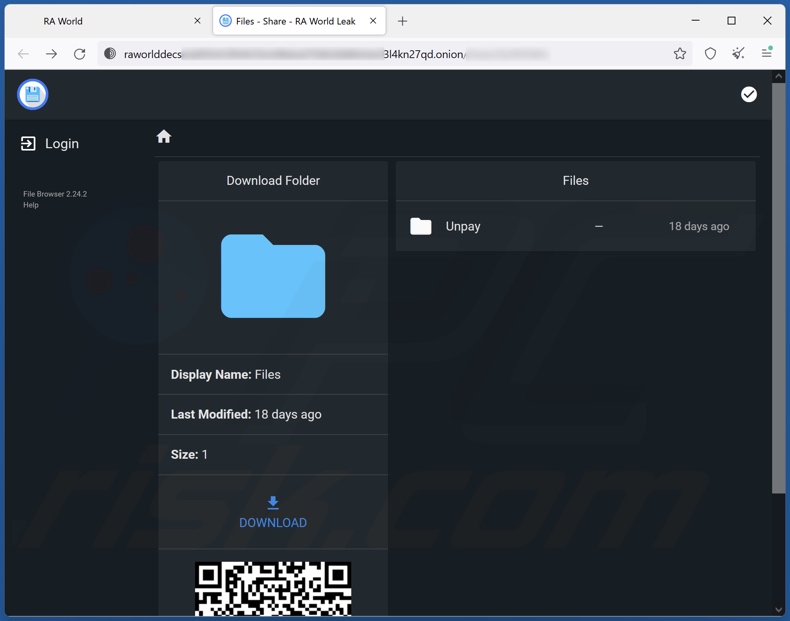Open the Unpay folder row

coord(575,227)
